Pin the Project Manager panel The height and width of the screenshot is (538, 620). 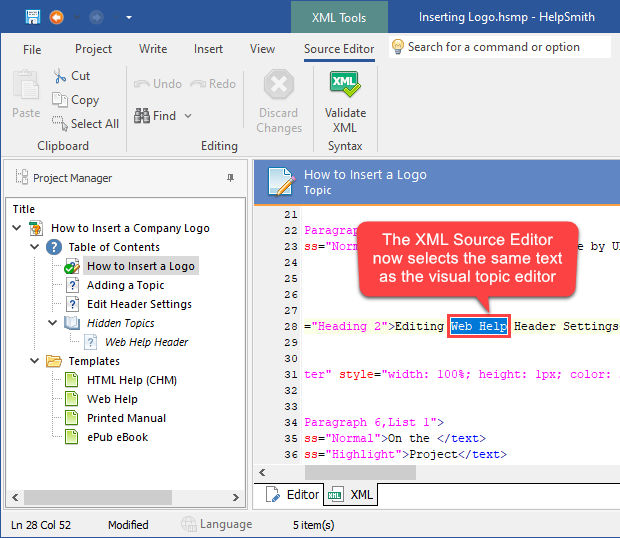[x=231, y=178]
